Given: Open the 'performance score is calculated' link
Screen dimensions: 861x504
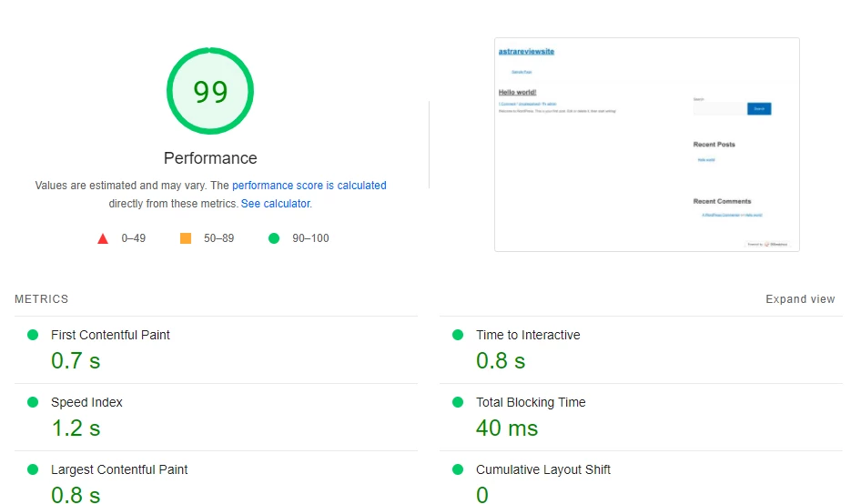Looking at the screenshot, I should tap(309, 186).
